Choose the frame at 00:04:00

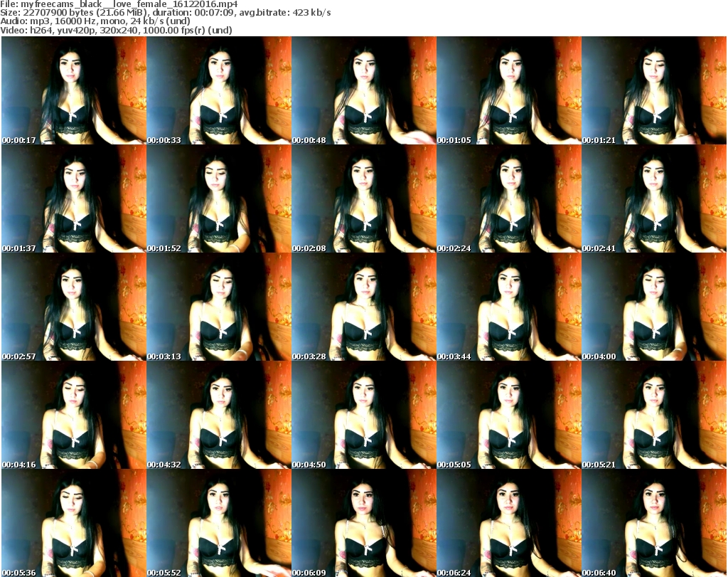[x=653, y=307]
